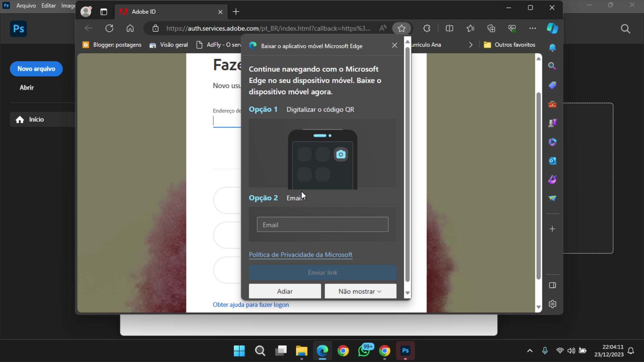This screenshot has width=644, height=362.
Task: Open 'Obter ajuda para fazer logon' link
Action: point(251,305)
